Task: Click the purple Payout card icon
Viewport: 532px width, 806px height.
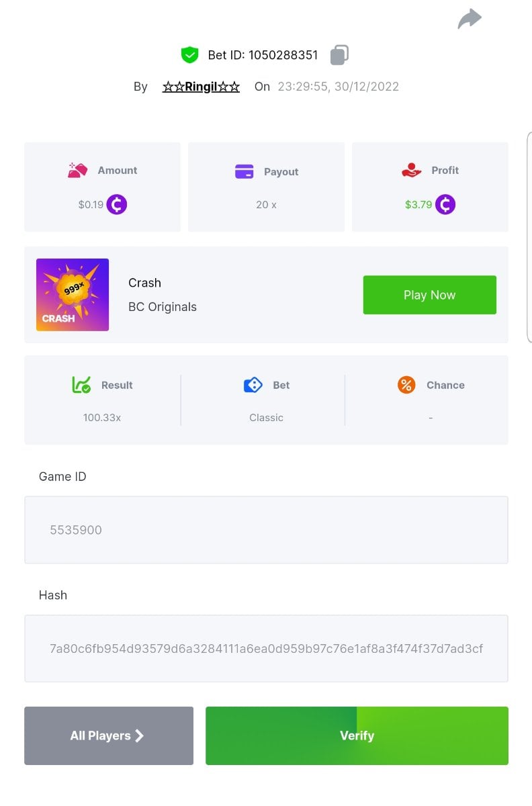Action: pos(244,172)
